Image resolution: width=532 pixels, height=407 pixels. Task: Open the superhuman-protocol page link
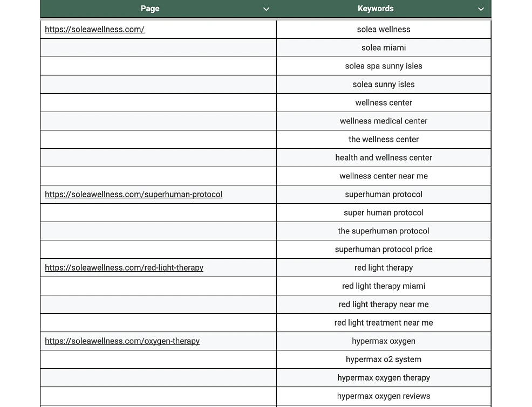(x=134, y=194)
